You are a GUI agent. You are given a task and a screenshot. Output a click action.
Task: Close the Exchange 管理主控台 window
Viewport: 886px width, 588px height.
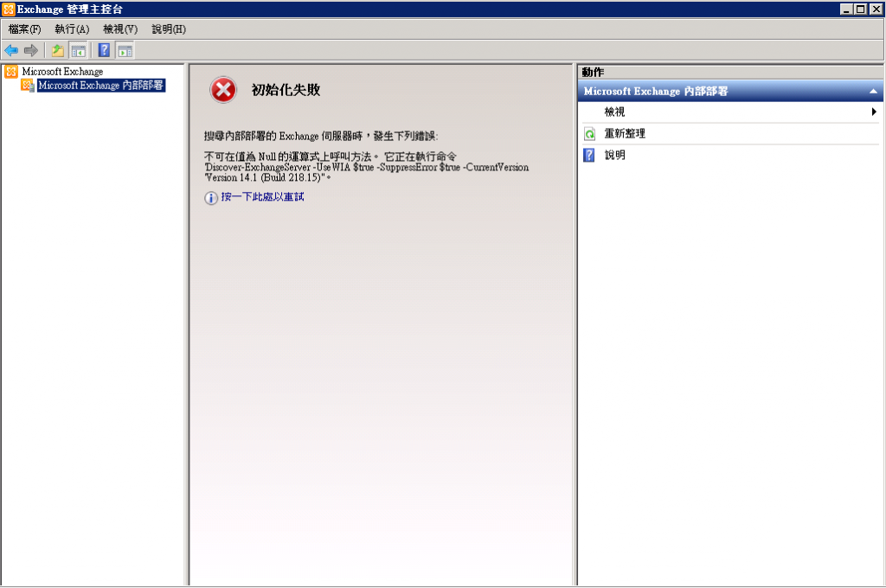pos(876,9)
